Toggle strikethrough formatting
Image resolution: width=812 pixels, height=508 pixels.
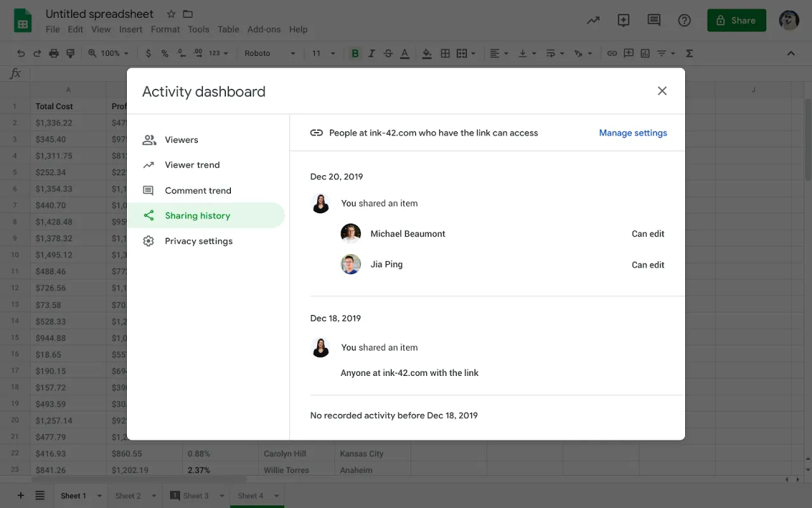(x=389, y=53)
